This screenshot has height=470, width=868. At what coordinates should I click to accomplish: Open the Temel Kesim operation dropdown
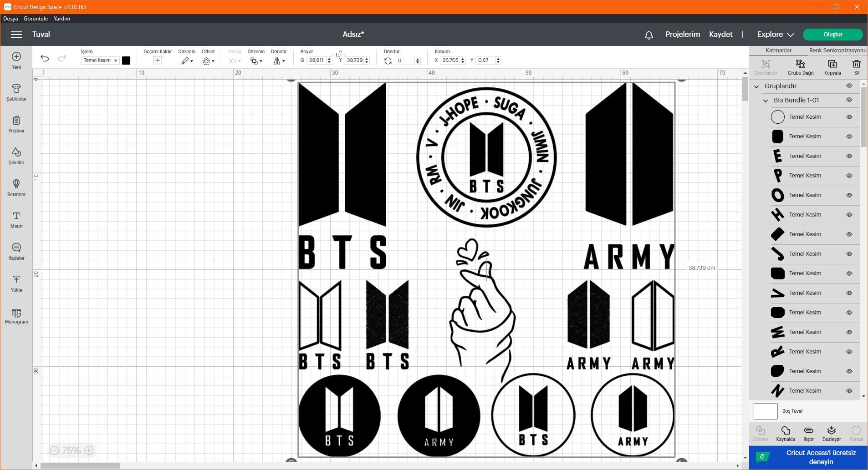coord(99,60)
